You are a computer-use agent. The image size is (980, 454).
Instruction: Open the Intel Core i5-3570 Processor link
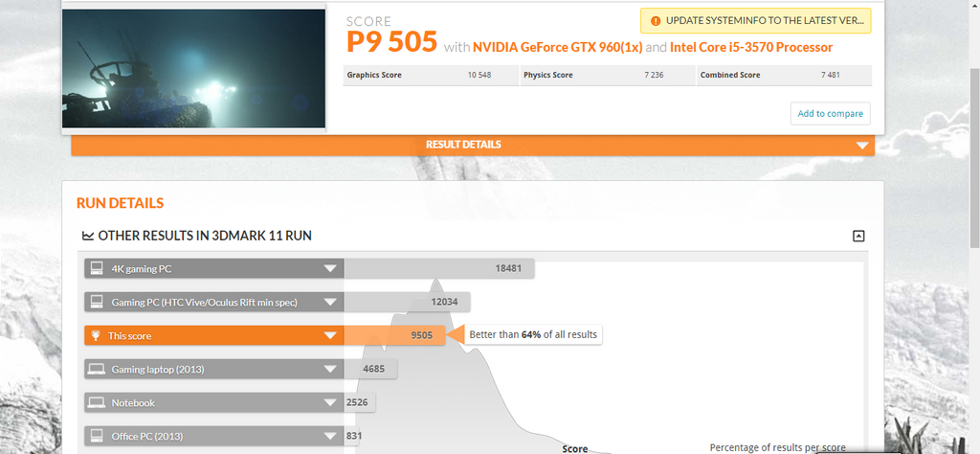(751, 48)
